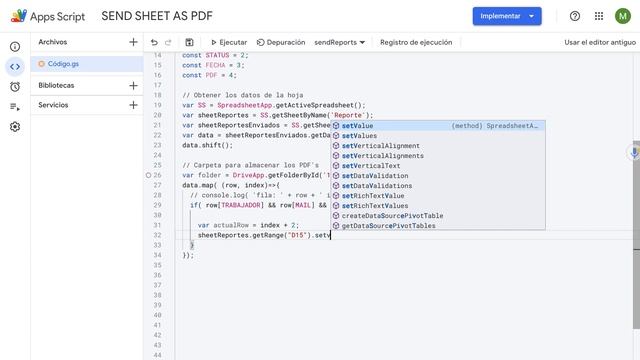Rename project title SEND SHEET AS PDF
Screen dimensions: 640x360
157,16
